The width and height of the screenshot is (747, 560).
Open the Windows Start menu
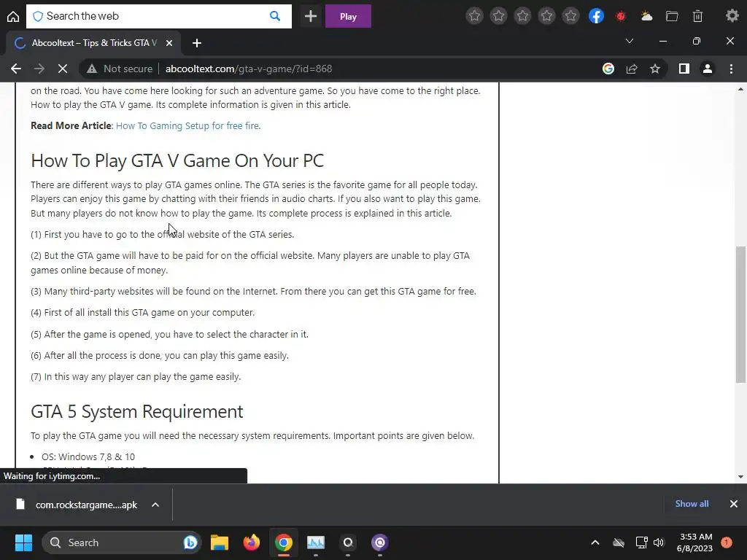(x=23, y=542)
